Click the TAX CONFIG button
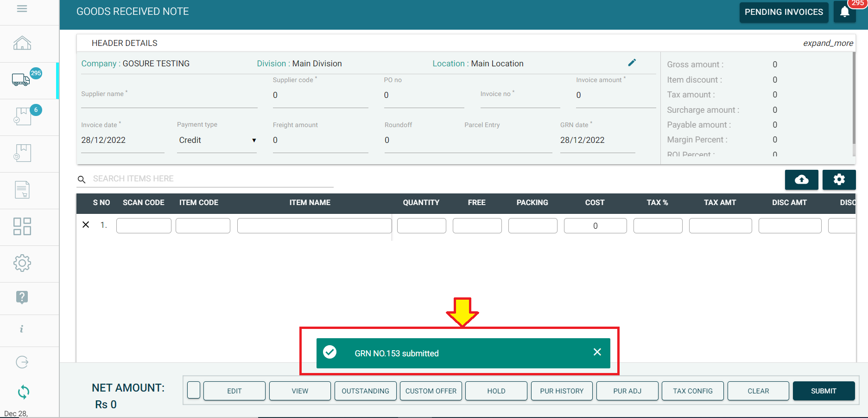Viewport: 868px width, 418px height. 693,391
